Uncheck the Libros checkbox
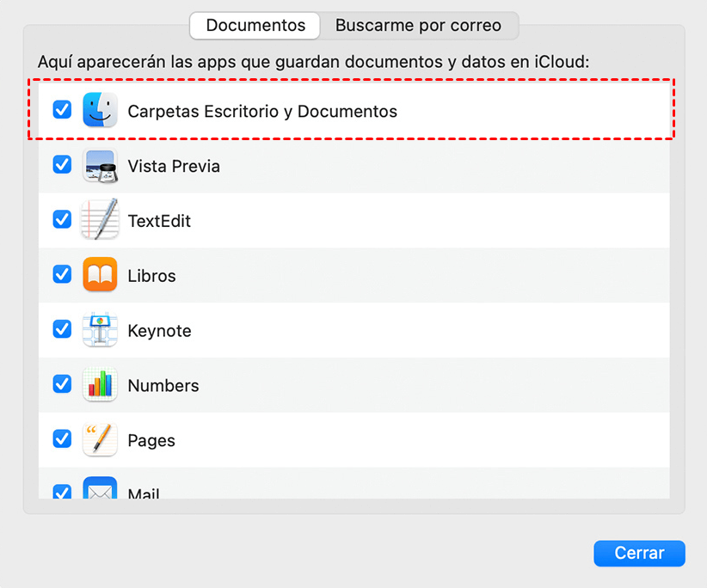This screenshot has height=588, width=707. pos(62,275)
